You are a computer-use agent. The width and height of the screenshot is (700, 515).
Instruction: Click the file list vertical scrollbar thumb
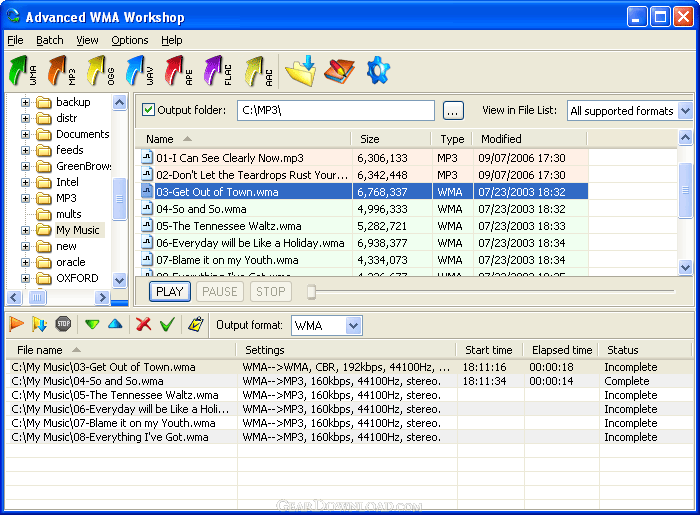[685, 190]
